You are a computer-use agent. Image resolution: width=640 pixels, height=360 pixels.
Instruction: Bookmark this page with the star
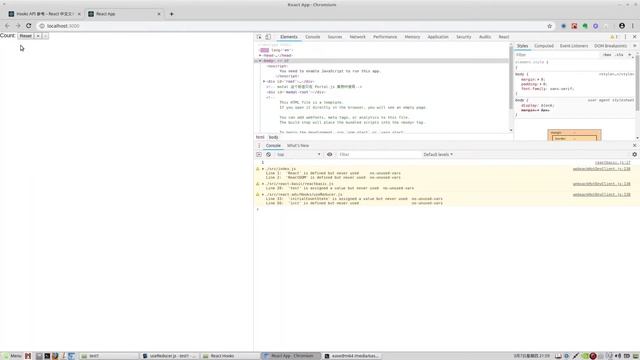tap(549, 26)
